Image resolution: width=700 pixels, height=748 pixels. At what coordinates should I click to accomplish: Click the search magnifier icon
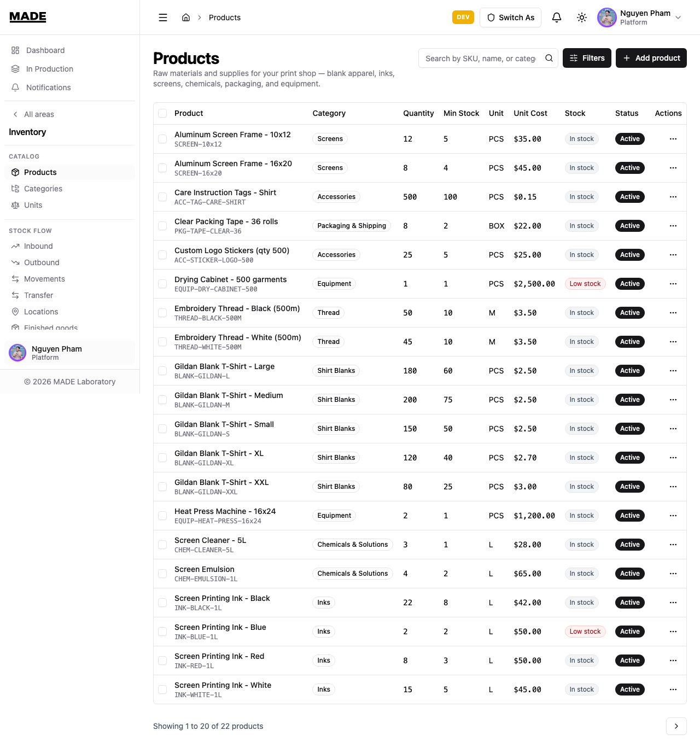[549, 58]
